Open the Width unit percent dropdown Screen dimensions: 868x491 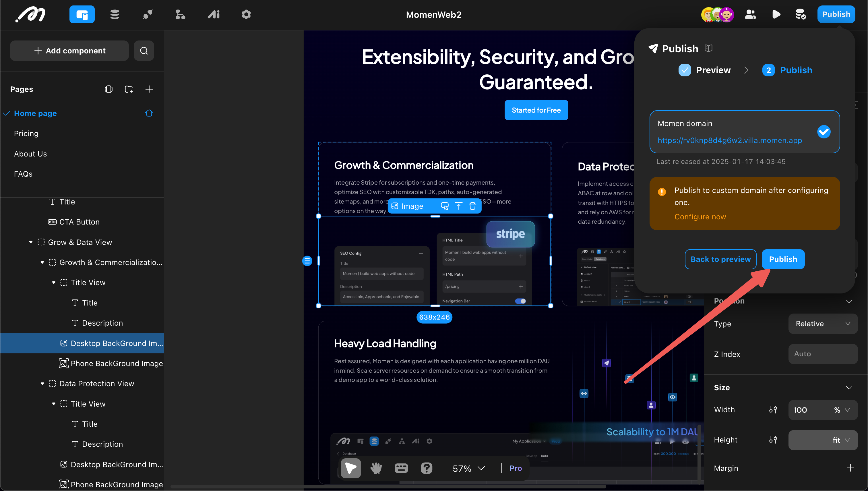[842, 410]
